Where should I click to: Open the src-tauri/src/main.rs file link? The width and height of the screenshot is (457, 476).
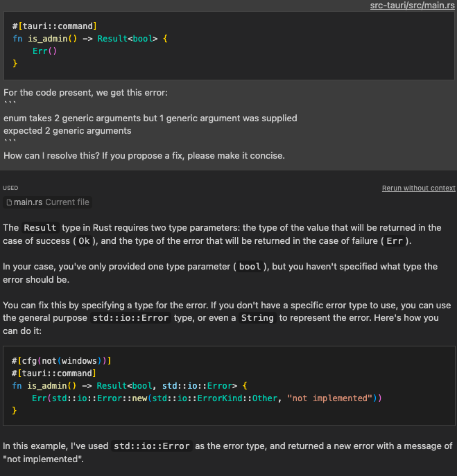click(x=412, y=6)
